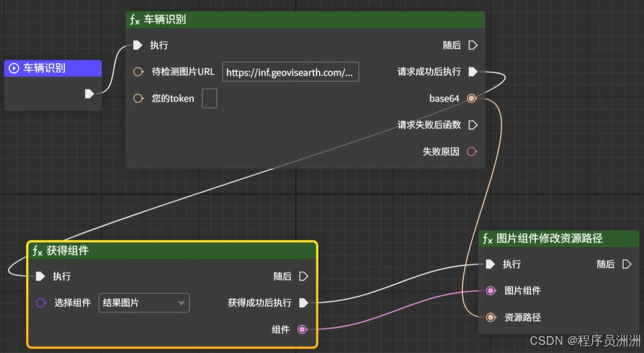This screenshot has height=353, width=644.
Task: Select the blue 车辆识别 event node header
Action: tap(53, 69)
